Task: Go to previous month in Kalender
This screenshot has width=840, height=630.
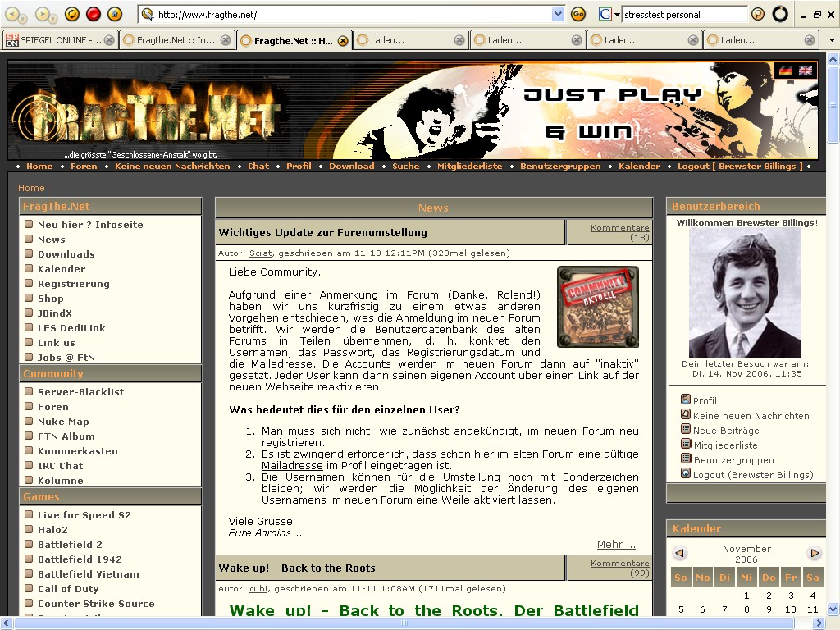Action: [679, 553]
